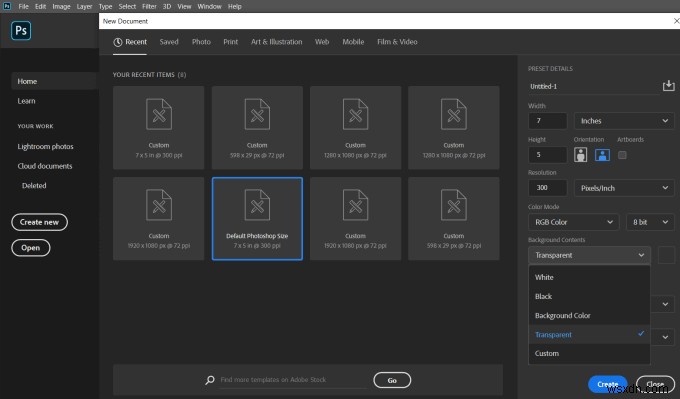
Task: Choose White background option
Action: [x=589, y=277]
